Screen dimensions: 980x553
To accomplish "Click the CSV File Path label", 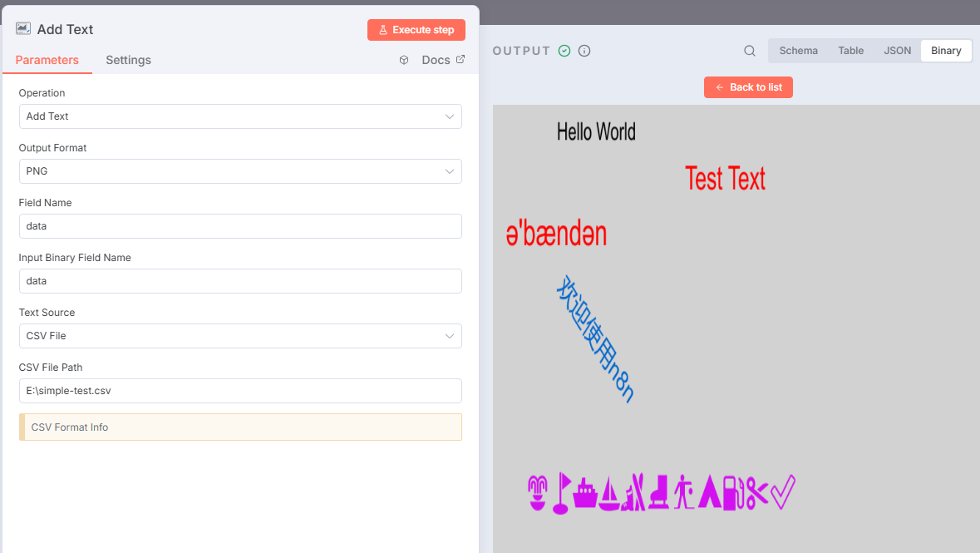I will tap(51, 368).
